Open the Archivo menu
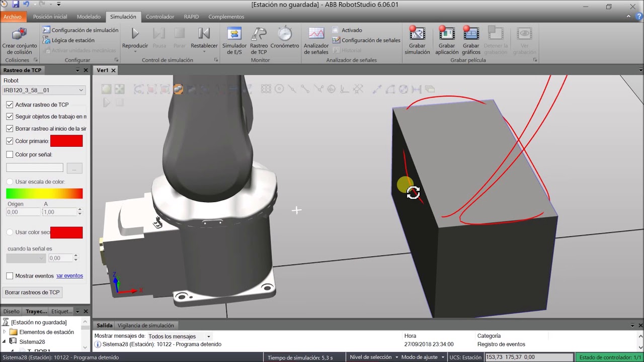The image size is (644, 362). tap(13, 17)
